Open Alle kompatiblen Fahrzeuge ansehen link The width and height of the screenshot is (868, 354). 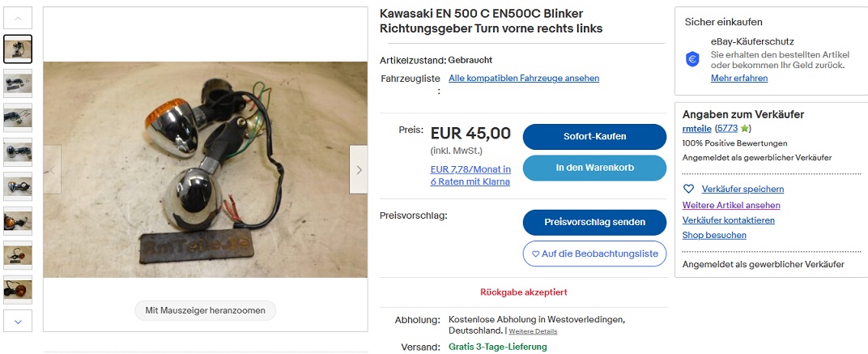click(524, 78)
